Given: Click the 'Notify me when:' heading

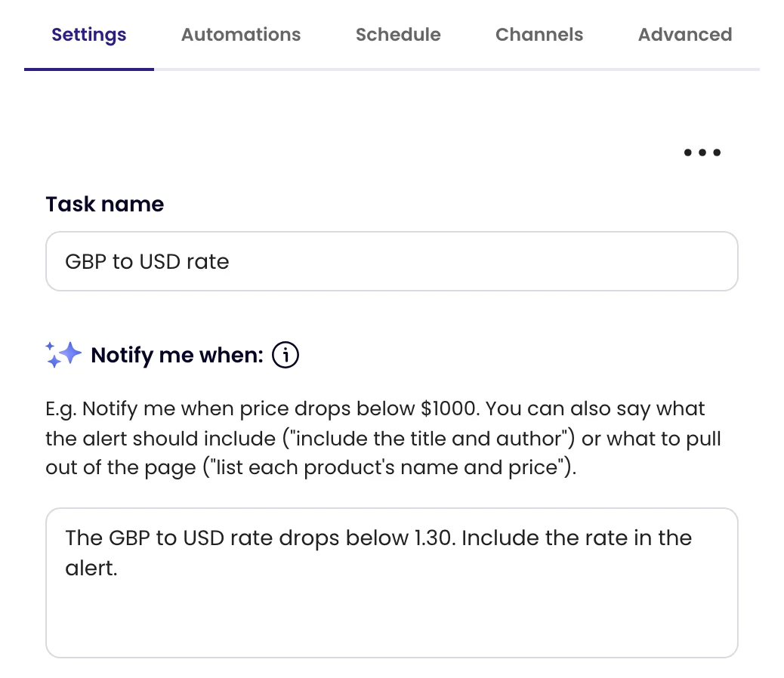Looking at the screenshot, I should pos(177,356).
